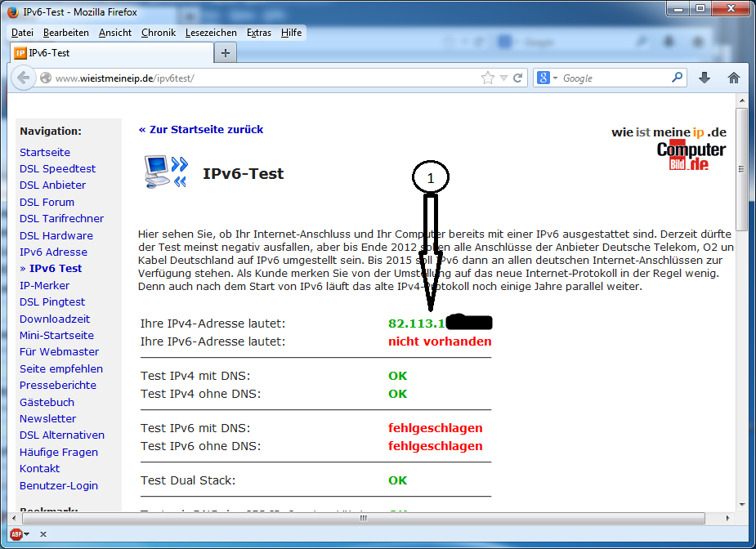Click the Adblock Plus icon in add-on bar
Screen dimensions: 756x549
(x=15, y=534)
